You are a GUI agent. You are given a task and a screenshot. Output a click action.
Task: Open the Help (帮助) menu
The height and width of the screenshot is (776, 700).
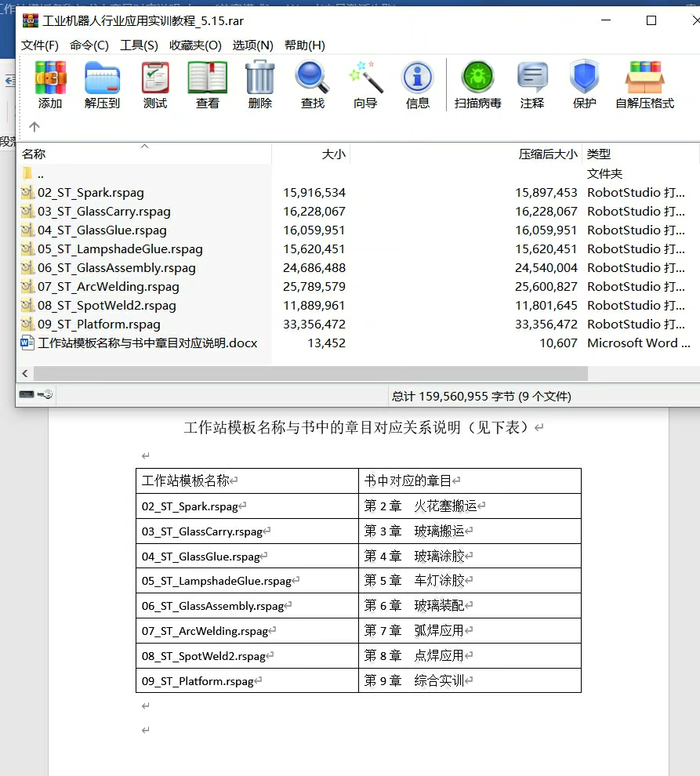tap(304, 45)
